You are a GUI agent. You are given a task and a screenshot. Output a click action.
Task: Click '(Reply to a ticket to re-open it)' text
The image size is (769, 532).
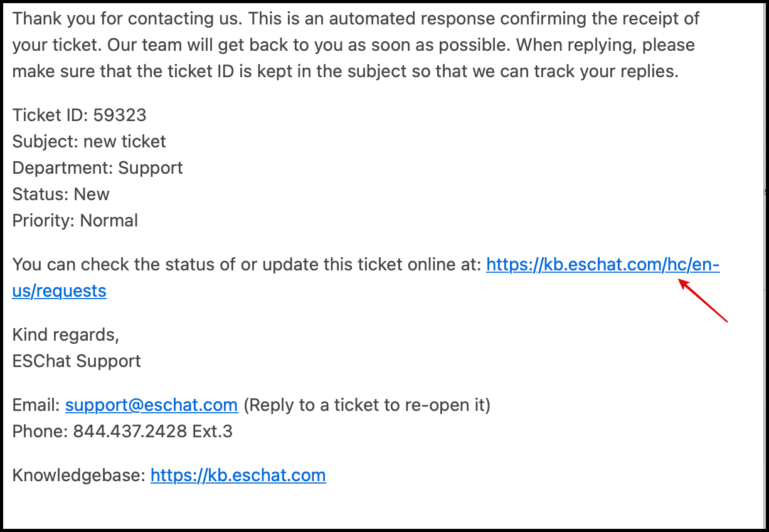click(x=366, y=405)
